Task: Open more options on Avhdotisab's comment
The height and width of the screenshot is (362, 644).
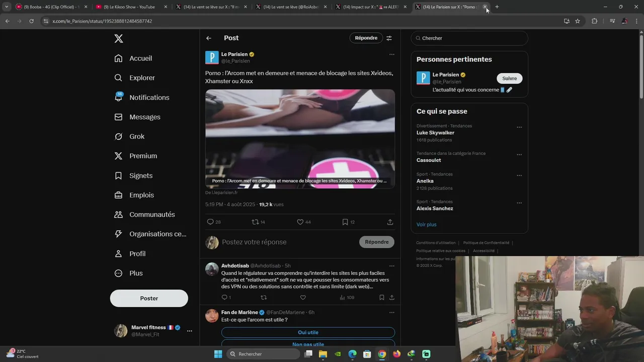Action: (391, 266)
